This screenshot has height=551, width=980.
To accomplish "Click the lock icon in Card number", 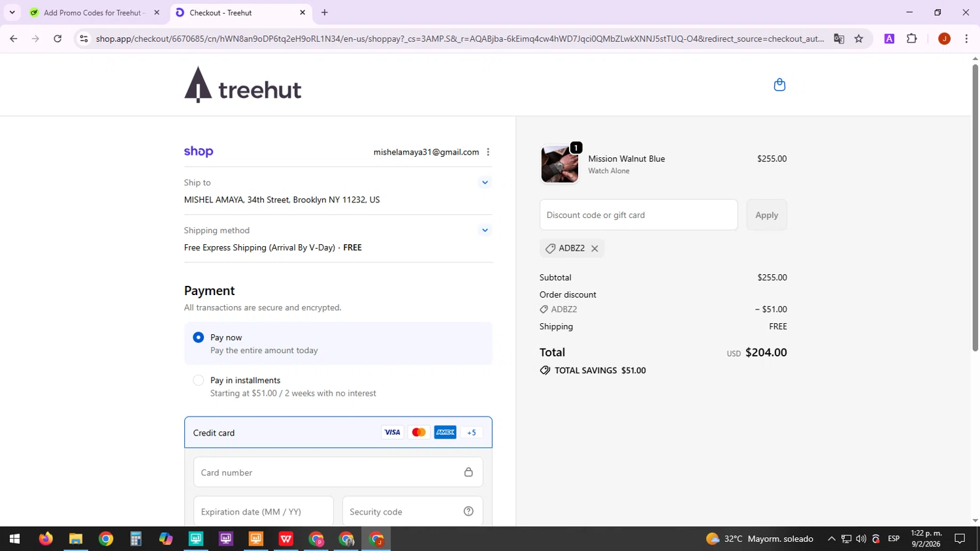I will point(468,472).
